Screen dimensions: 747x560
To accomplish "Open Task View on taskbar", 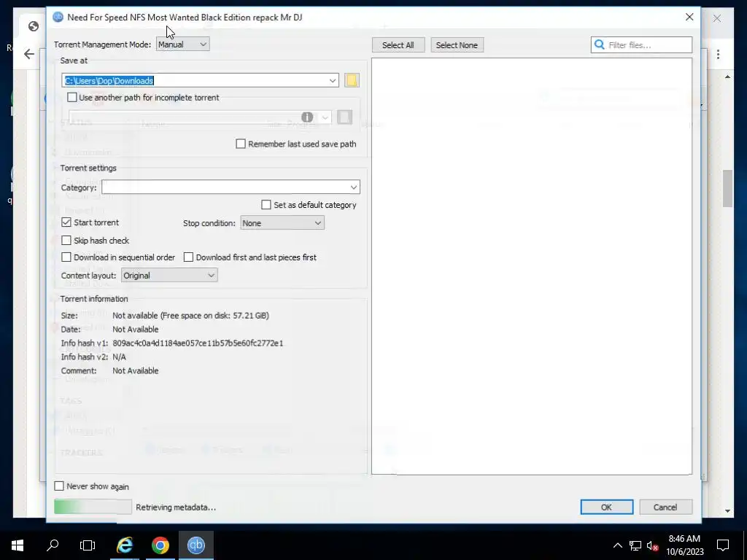I will [88, 545].
